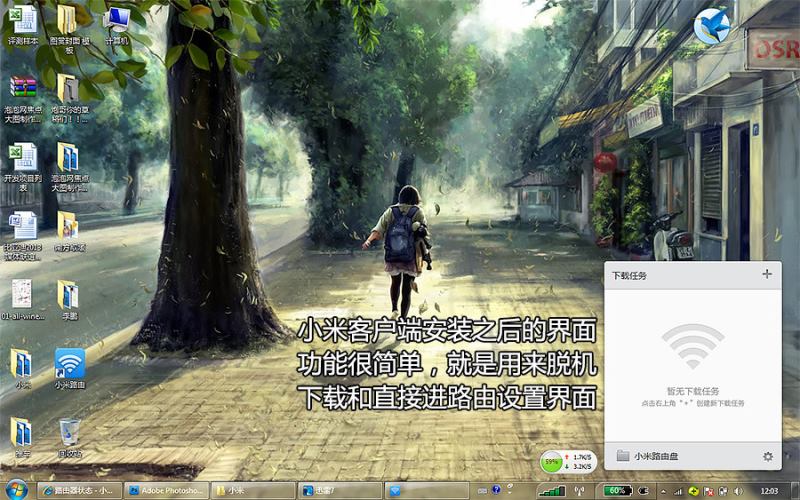800x500 pixels.
Task: Click the 12:03 taskbar clock
Action: pos(769,491)
